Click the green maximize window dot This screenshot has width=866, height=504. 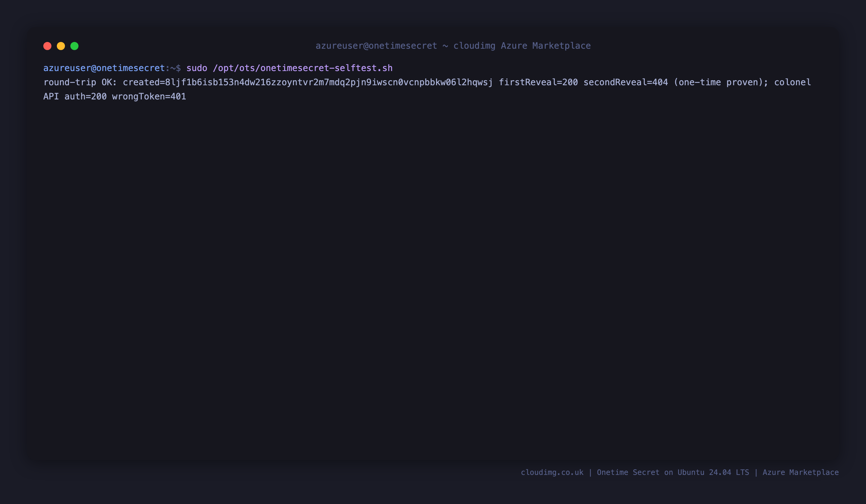(74, 46)
